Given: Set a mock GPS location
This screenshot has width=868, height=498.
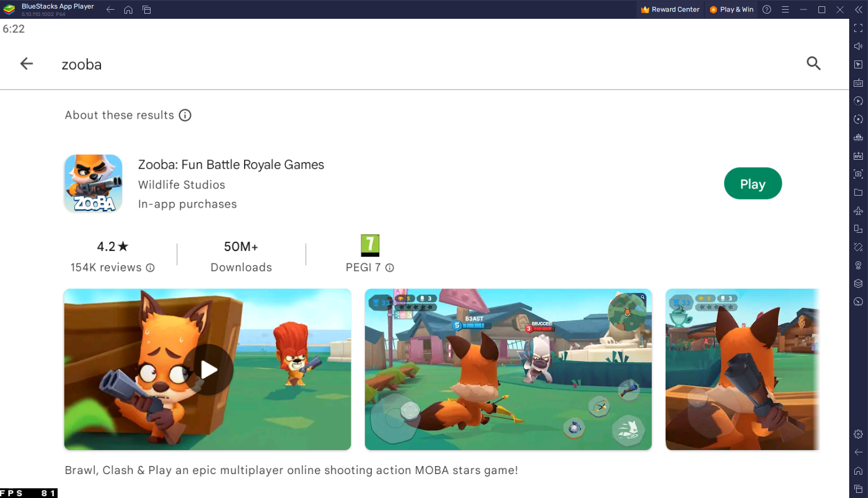Looking at the screenshot, I should coord(858,265).
